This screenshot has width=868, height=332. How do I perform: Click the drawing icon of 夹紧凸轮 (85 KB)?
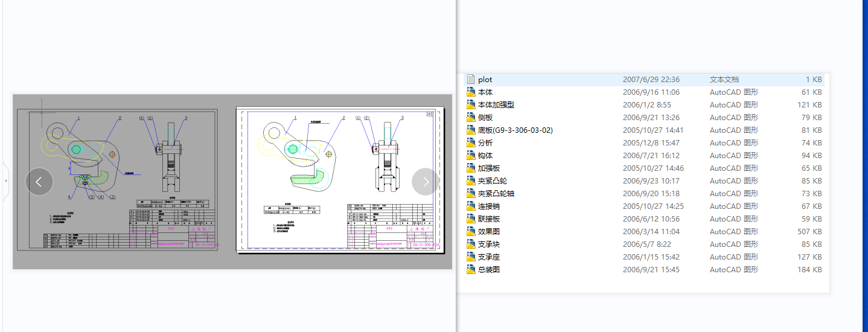pyautogui.click(x=471, y=180)
